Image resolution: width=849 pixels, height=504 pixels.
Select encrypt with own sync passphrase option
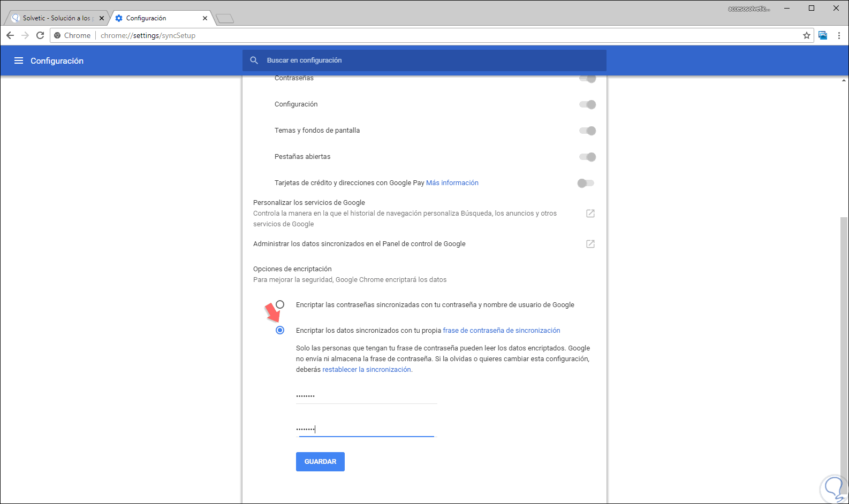[x=280, y=330]
